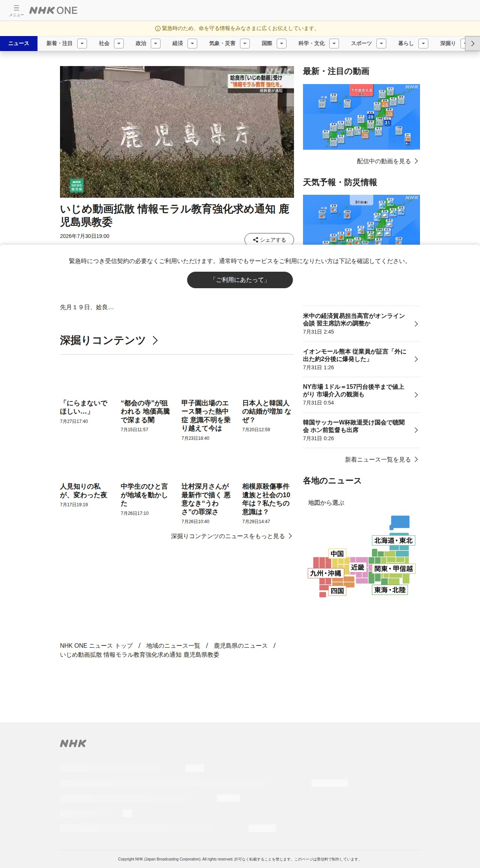Image resolution: width=480 pixels, height=868 pixels.
Task: Click the text 先月19日、姶良…
Action: click(87, 307)
